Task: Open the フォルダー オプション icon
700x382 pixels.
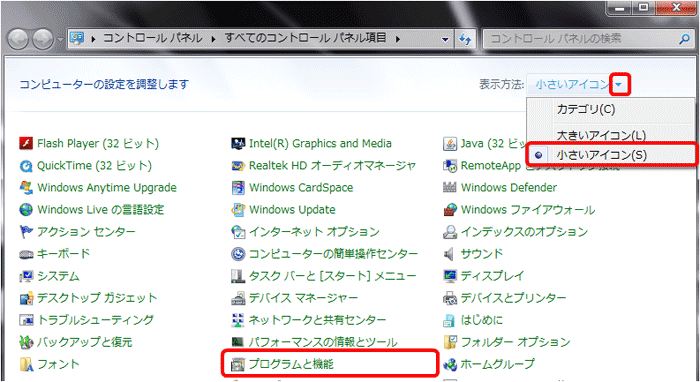Action: point(450,342)
